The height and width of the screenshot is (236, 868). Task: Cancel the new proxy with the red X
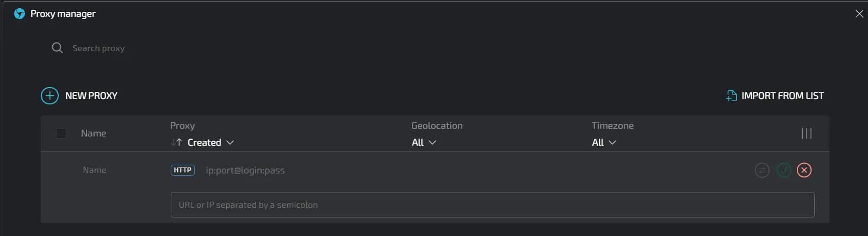[804, 170]
